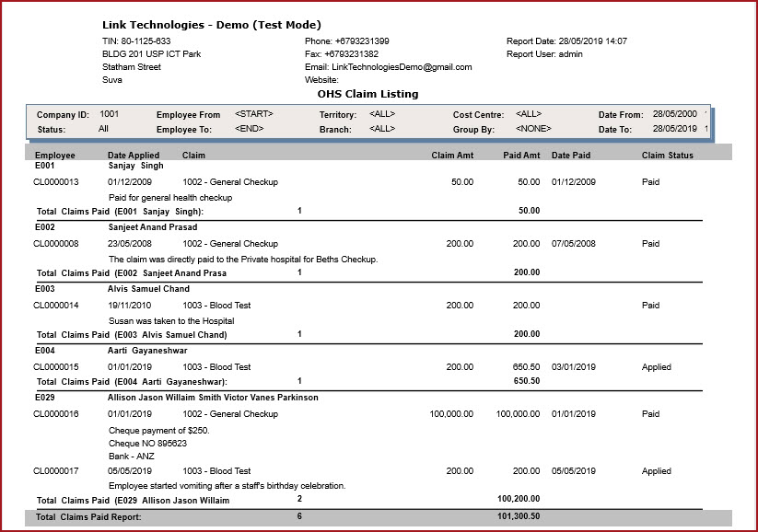Image resolution: width=758 pixels, height=532 pixels.
Task: Select the Date Paid column header
Action: click(x=571, y=156)
